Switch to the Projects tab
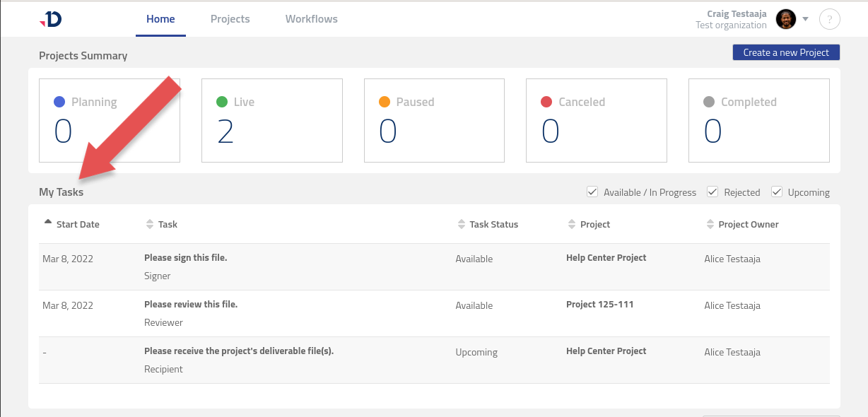868x417 pixels. [230, 19]
